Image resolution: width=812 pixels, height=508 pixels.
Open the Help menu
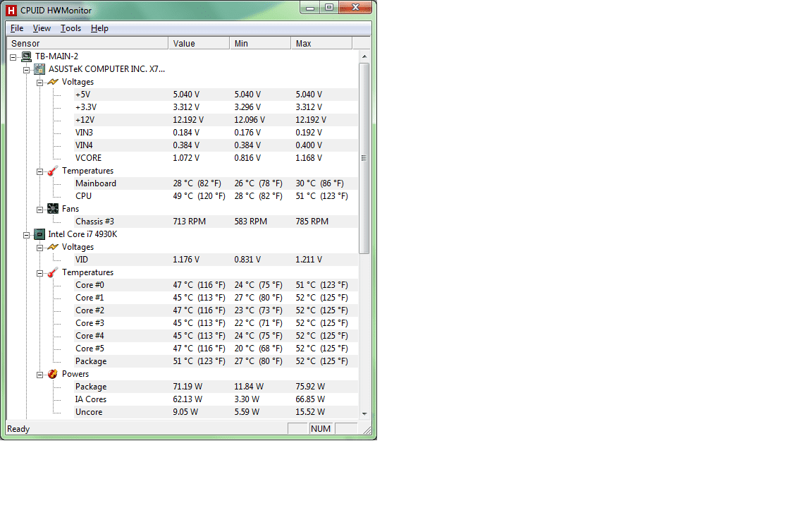[99, 28]
